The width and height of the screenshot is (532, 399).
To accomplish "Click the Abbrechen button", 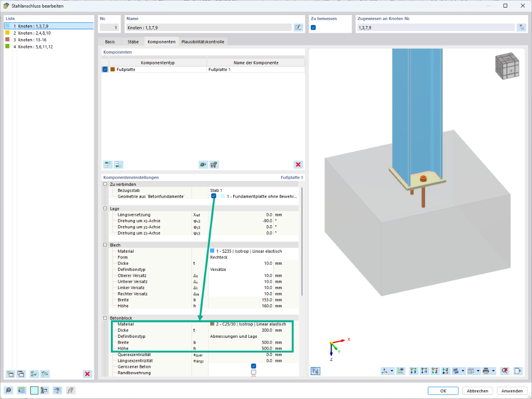I will (477, 391).
